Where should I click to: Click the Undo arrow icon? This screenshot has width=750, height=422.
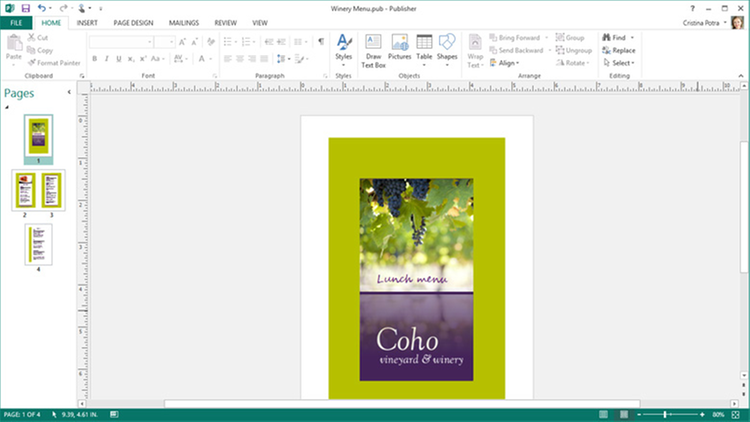pos(42,8)
